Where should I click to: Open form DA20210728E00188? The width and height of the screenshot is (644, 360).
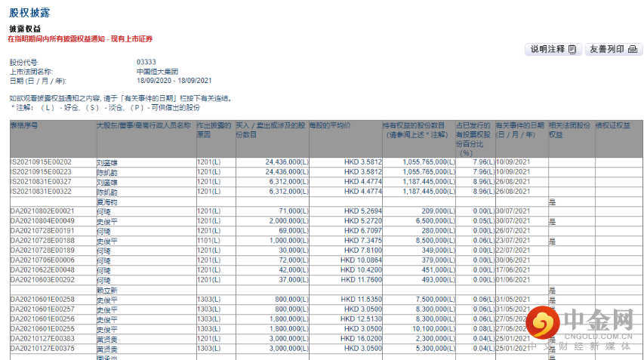42,241
